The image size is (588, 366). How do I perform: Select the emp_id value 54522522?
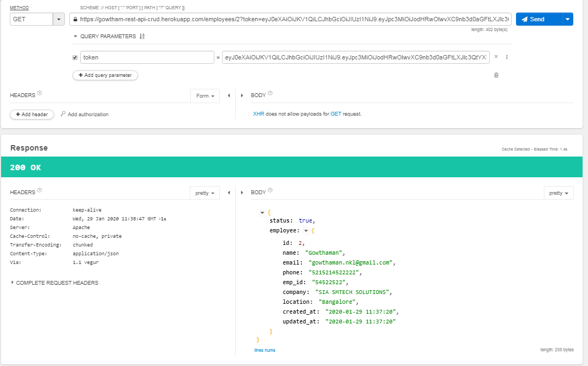click(x=328, y=282)
